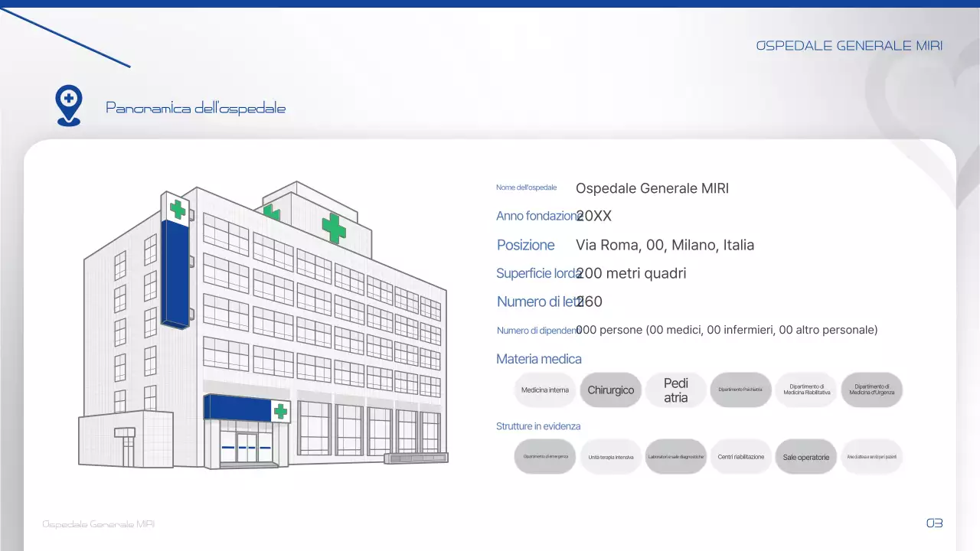Image resolution: width=980 pixels, height=551 pixels.
Task: Select the Chirurgico department tag
Action: [610, 390]
